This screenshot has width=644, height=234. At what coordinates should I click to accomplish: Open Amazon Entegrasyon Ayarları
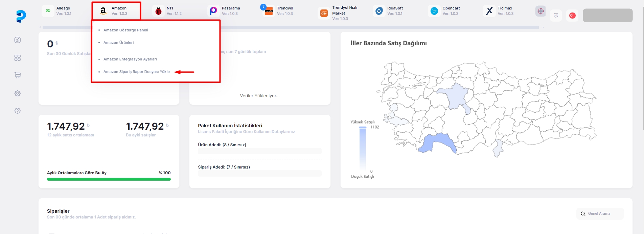130,59
